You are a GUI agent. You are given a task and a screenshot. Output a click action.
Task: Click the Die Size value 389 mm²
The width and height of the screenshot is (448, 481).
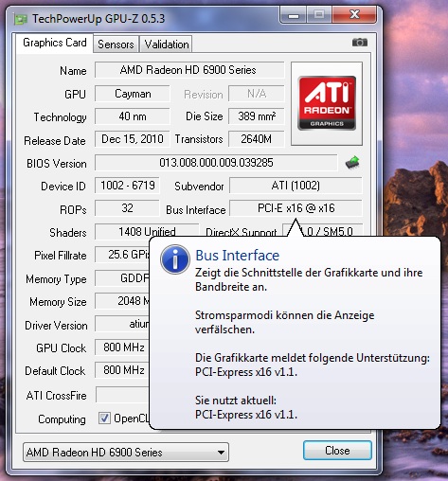click(257, 116)
